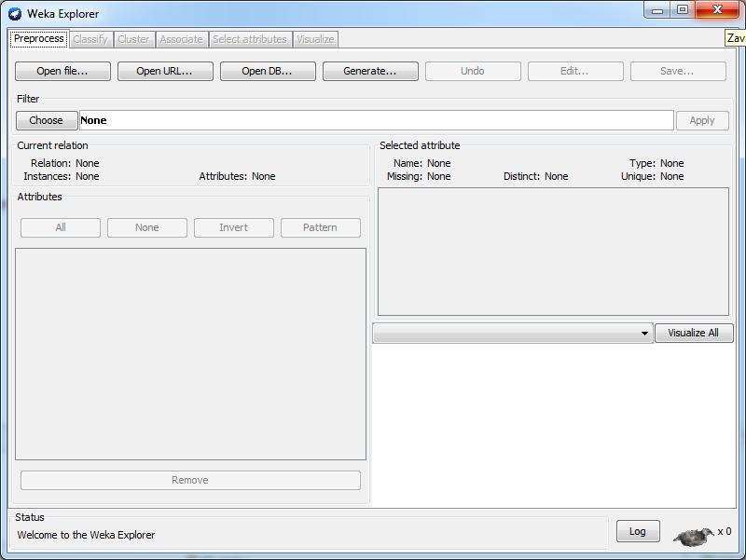Screen dimensions: 746x560
Task: Go to the Associate tab
Action: coord(181,39)
